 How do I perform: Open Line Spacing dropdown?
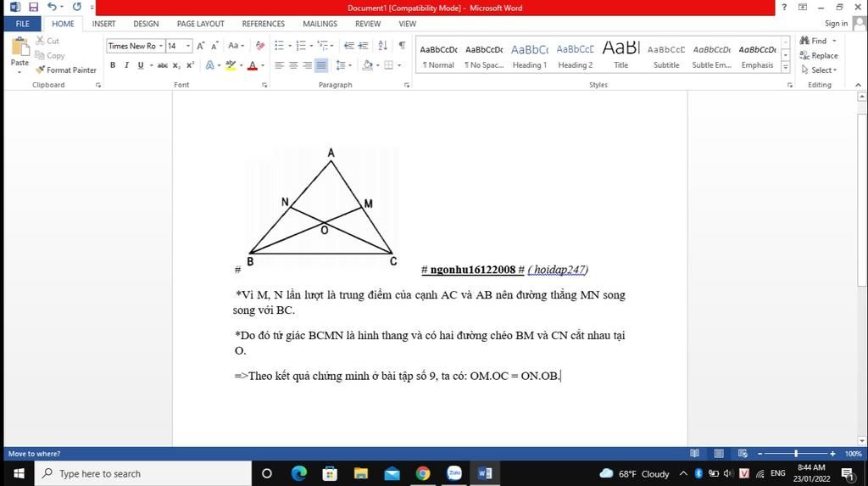click(343, 65)
